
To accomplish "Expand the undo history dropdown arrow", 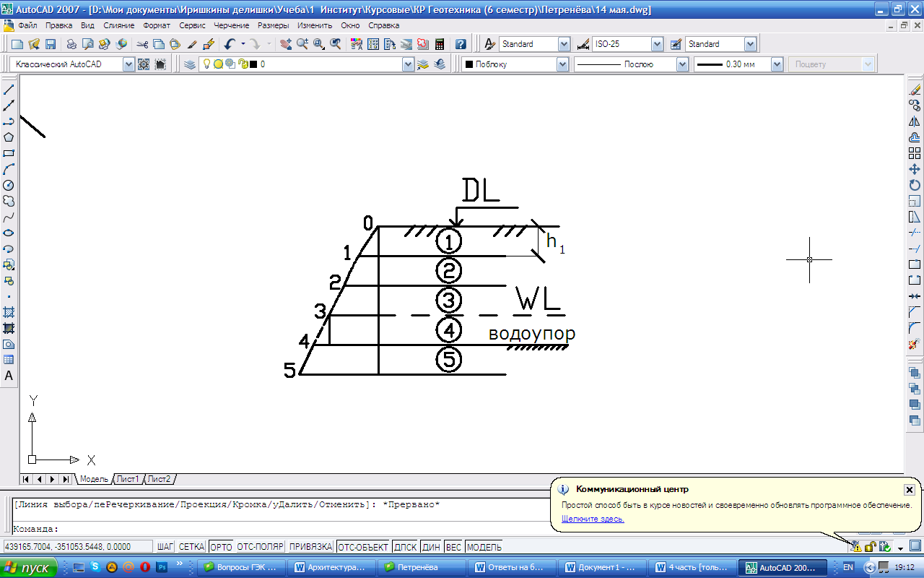I will tap(243, 44).
